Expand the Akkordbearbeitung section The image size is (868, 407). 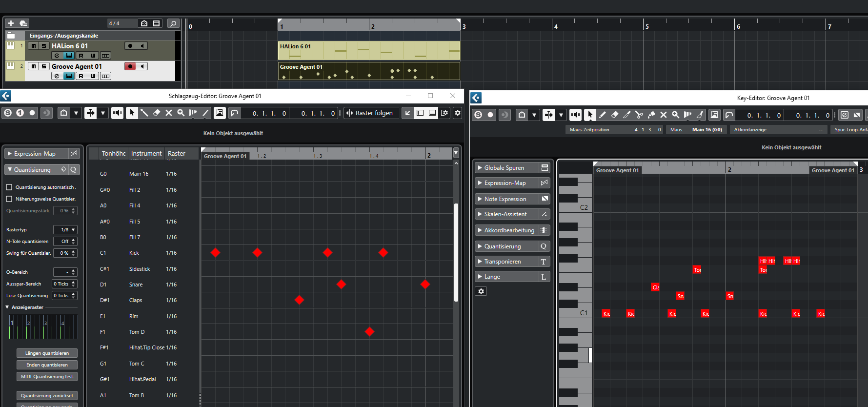tap(480, 230)
